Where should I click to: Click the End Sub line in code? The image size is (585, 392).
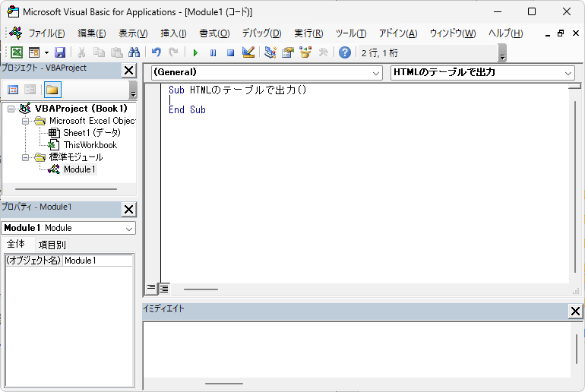click(x=187, y=109)
